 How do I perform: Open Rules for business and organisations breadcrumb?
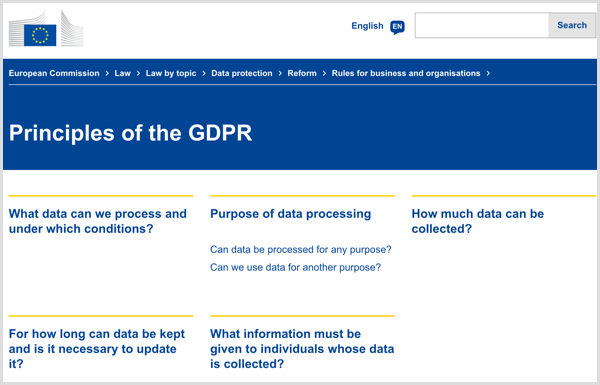pos(406,73)
